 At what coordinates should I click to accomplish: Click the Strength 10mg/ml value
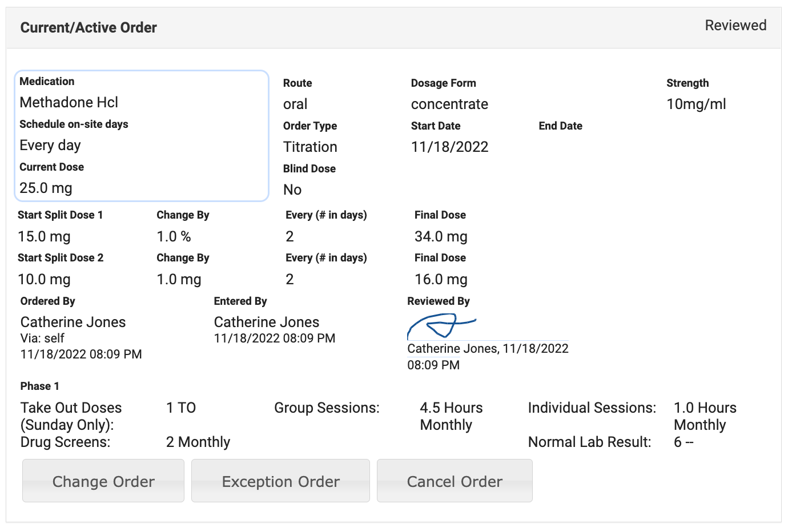click(696, 104)
